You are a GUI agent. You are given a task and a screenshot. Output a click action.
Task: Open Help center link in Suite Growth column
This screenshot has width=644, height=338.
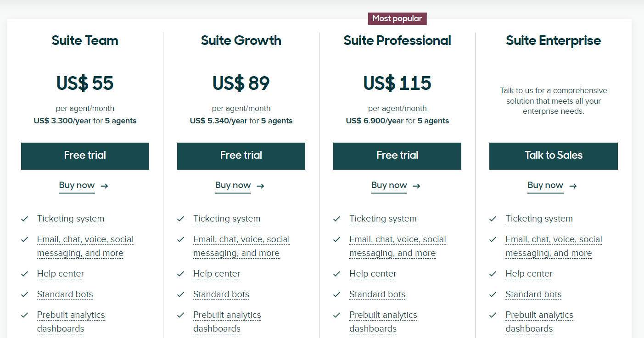(x=216, y=273)
